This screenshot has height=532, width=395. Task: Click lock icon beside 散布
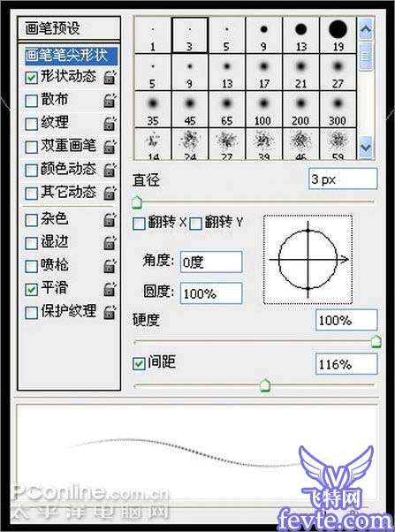pos(110,101)
